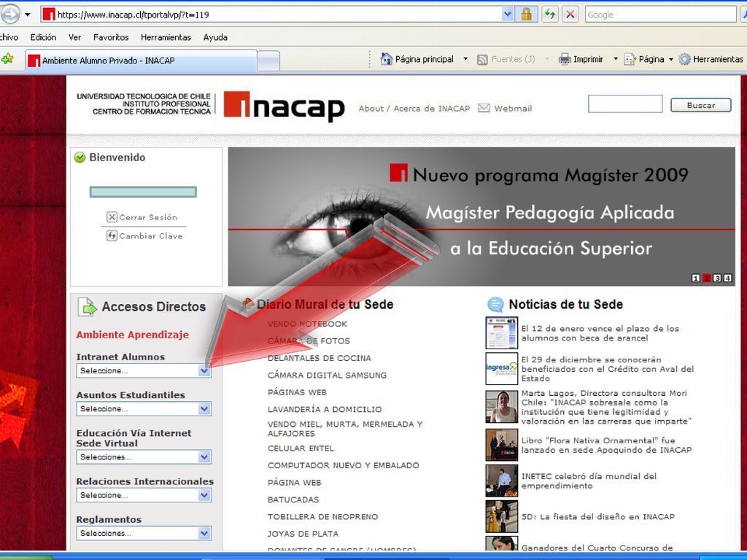The image size is (747, 560).
Task: Expand the Imprimir dropdown arrow
Action: (616, 59)
